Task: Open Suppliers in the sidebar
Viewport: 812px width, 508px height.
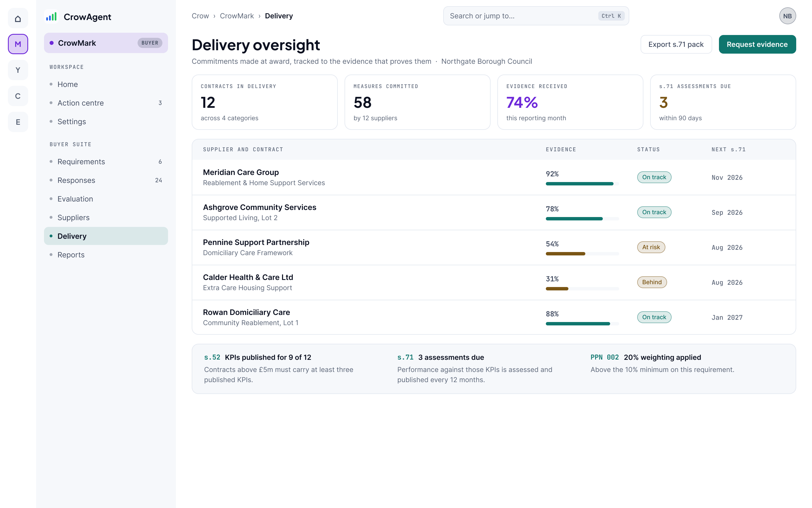Action: (106, 217)
